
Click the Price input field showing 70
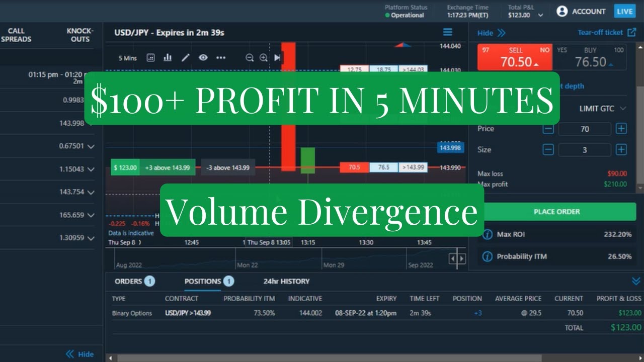click(585, 129)
